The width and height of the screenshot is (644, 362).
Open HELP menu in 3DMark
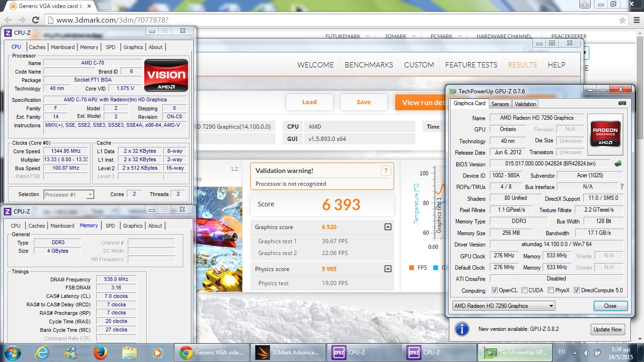556,65
